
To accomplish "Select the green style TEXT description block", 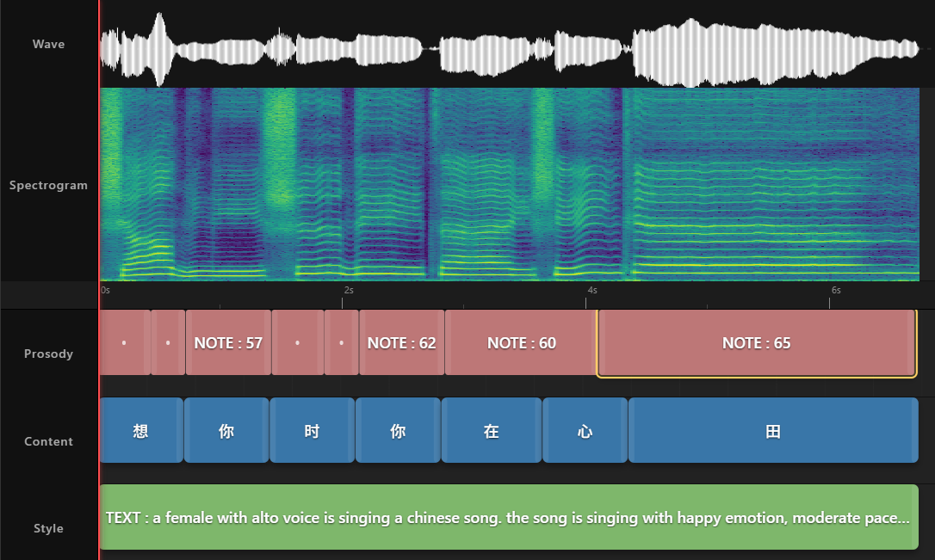I will tap(509, 517).
